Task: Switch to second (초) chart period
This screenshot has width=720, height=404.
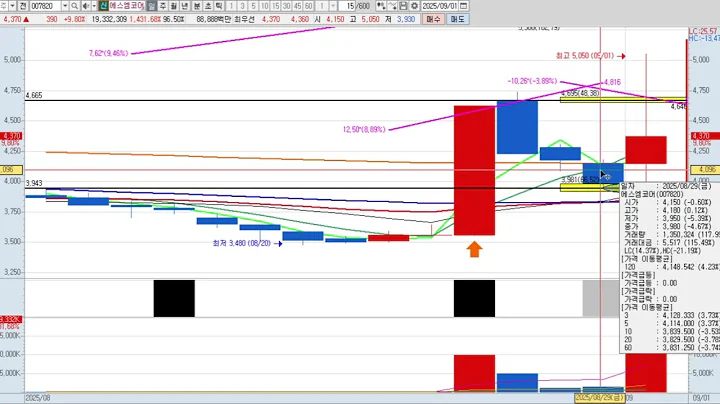Action: coord(208,6)
